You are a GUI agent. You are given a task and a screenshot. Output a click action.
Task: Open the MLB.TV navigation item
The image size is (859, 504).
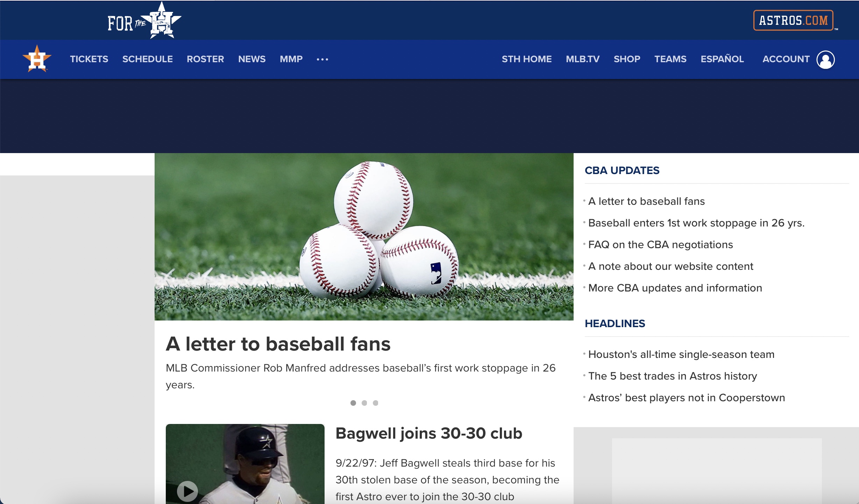click(583, 59)
